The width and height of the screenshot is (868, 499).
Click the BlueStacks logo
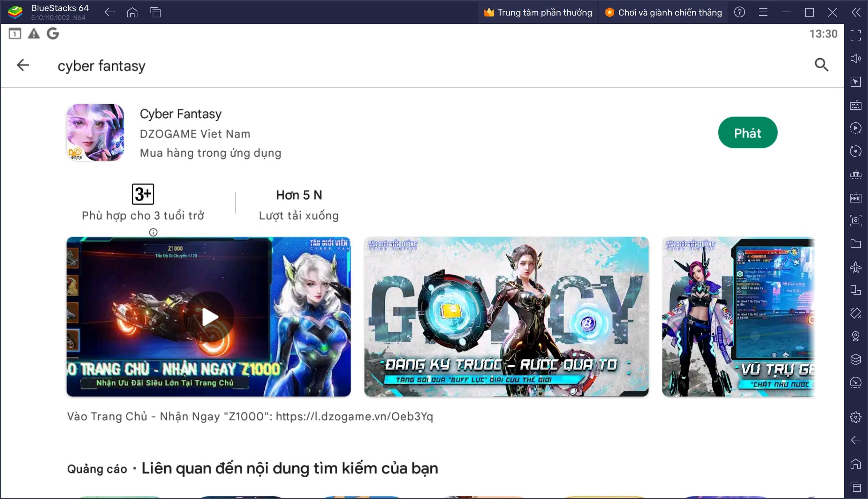click(15, 12)
